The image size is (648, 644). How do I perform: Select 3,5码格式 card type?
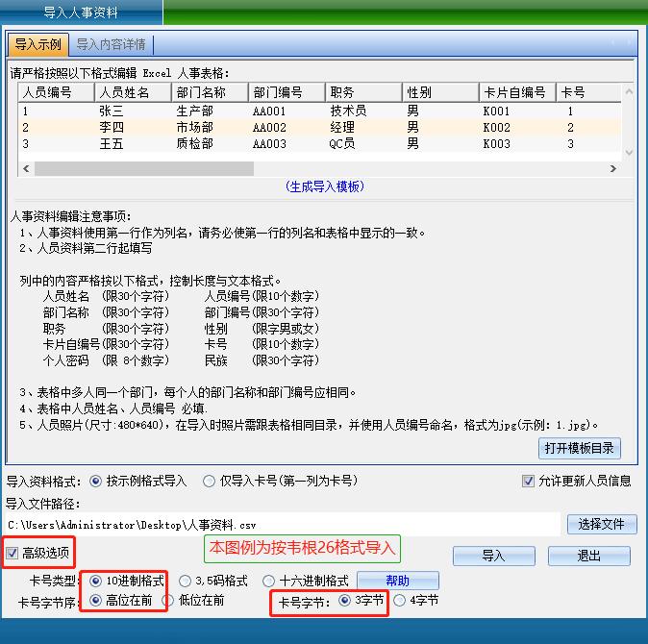coord(185,581)
